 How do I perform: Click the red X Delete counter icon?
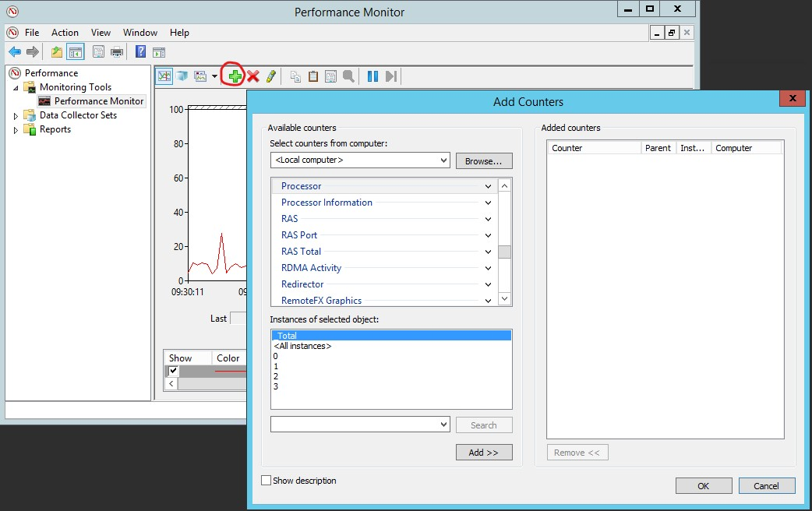pos(252,76)
